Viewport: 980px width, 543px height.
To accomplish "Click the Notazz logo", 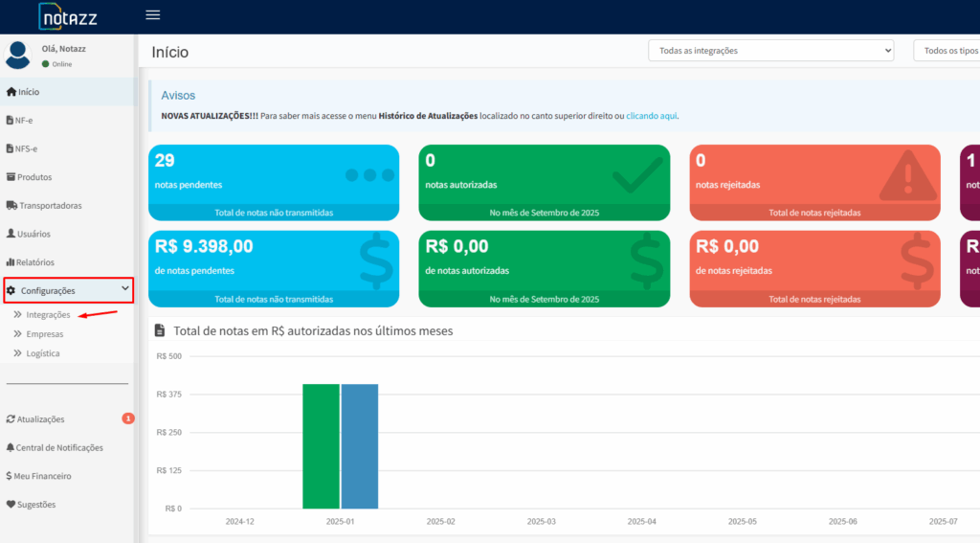I will point(68,16).
